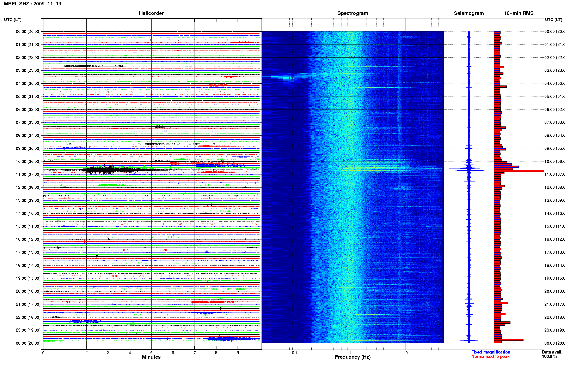Click the right '18:00' time label beside the RMS bars
Viewport: 588px width, 368px height.
coord(555,265)
